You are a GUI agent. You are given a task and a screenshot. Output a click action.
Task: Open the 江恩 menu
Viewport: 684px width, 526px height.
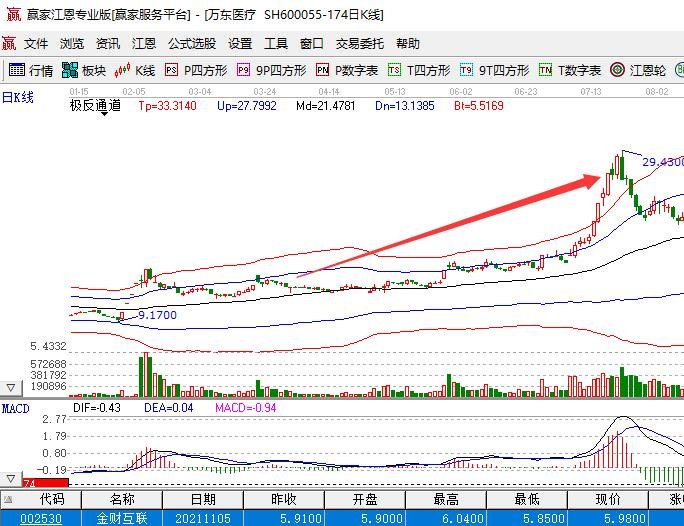click(144, 44)
